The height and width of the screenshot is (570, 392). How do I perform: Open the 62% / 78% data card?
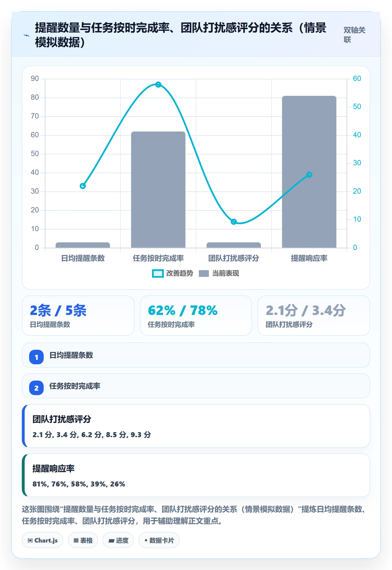pos(196,316)
